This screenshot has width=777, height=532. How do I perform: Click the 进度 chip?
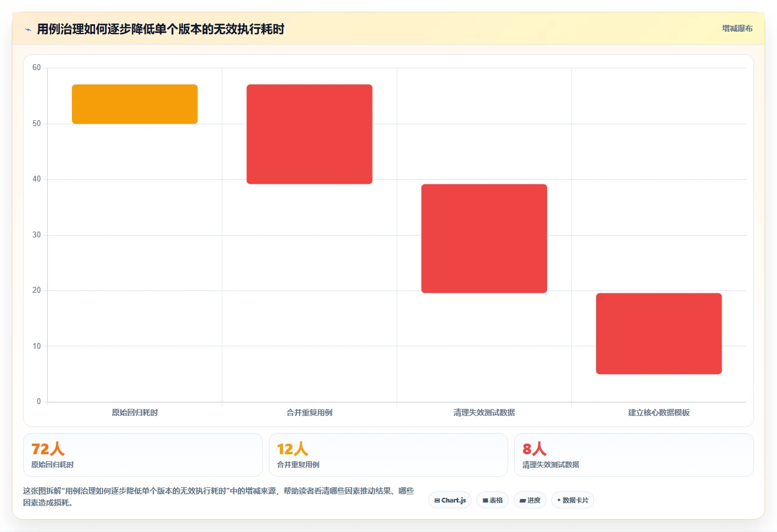coord(530,500)
